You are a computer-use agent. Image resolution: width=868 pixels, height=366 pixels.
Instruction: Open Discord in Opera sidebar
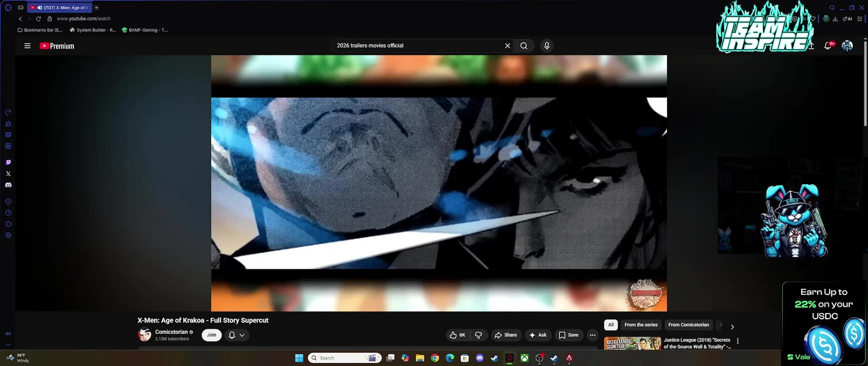8,185
